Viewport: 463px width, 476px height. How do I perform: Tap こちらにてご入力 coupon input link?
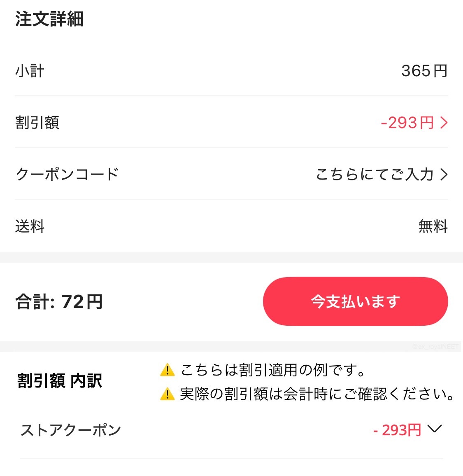click(x=375, y=175)
